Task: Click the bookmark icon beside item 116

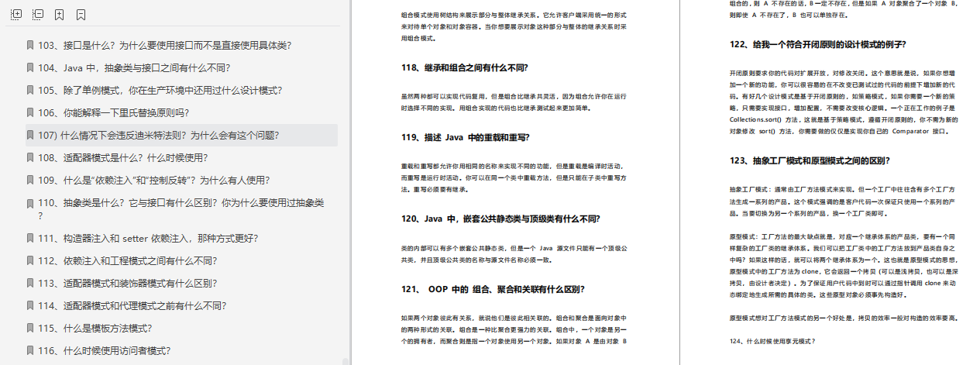Action: click(29, 350)
